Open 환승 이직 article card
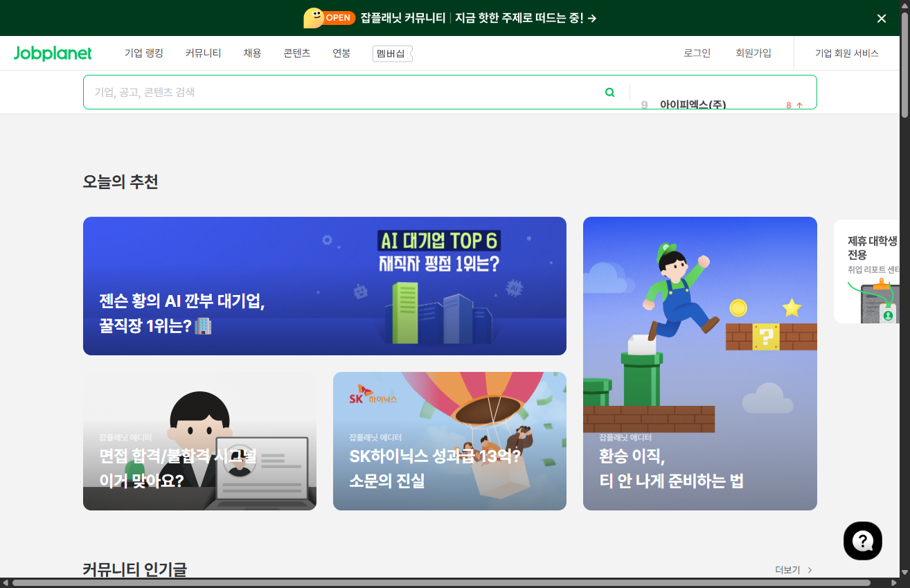 pyautogui.click(x=700, y=364)
